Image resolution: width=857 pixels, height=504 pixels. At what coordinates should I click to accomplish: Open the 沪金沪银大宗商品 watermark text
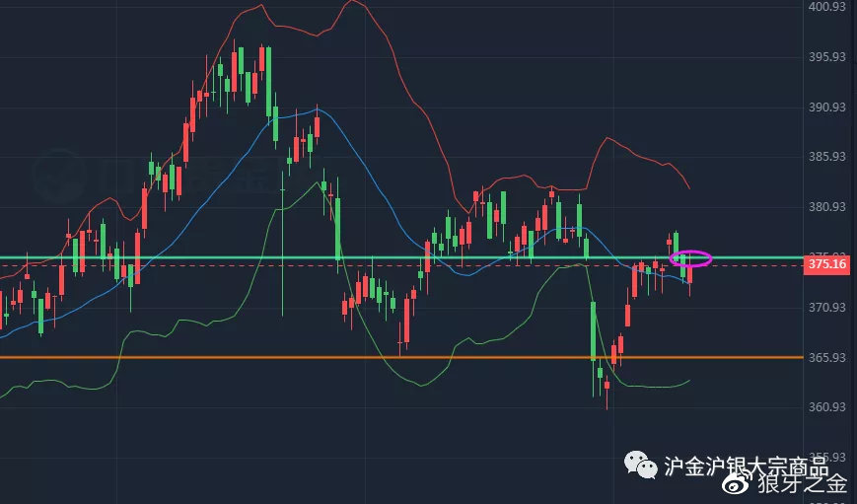745,465
